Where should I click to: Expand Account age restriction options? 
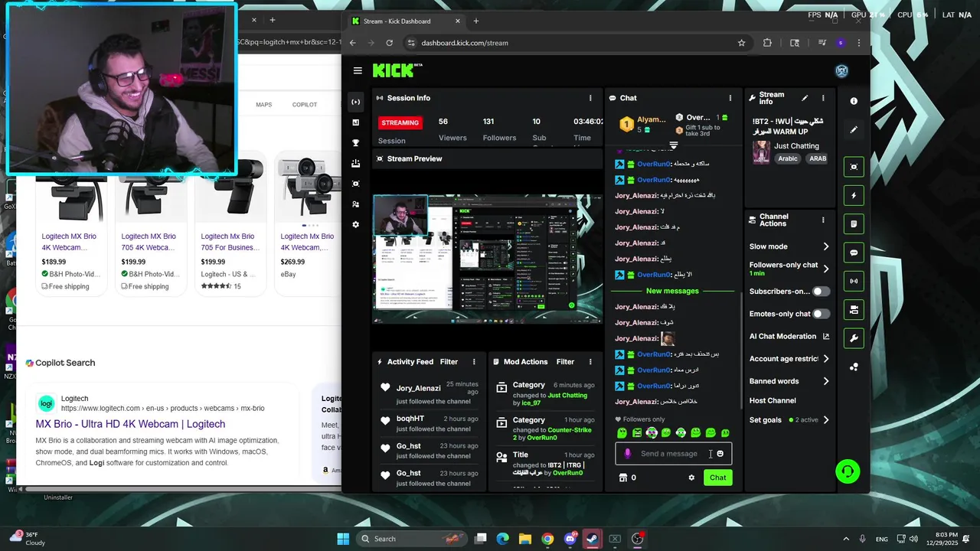click(x=826, y=358)
